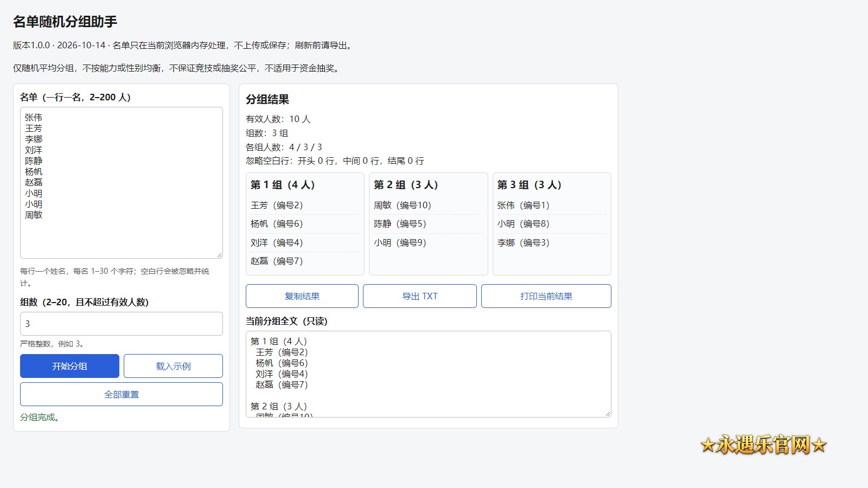Click inside the 当前分组全文 read-only textarea
The height and width of the screenshot is (488, 868).
pos(429,374)
